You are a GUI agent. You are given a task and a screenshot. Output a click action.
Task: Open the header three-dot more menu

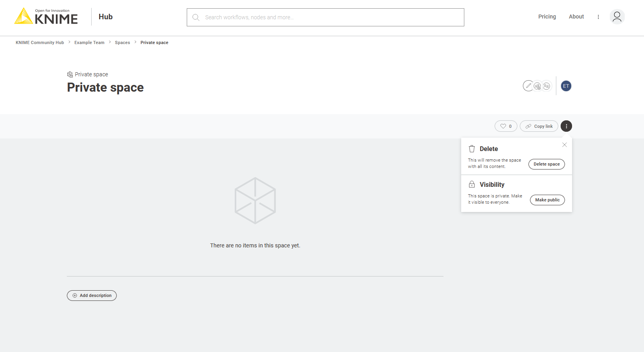coord(598,17)
